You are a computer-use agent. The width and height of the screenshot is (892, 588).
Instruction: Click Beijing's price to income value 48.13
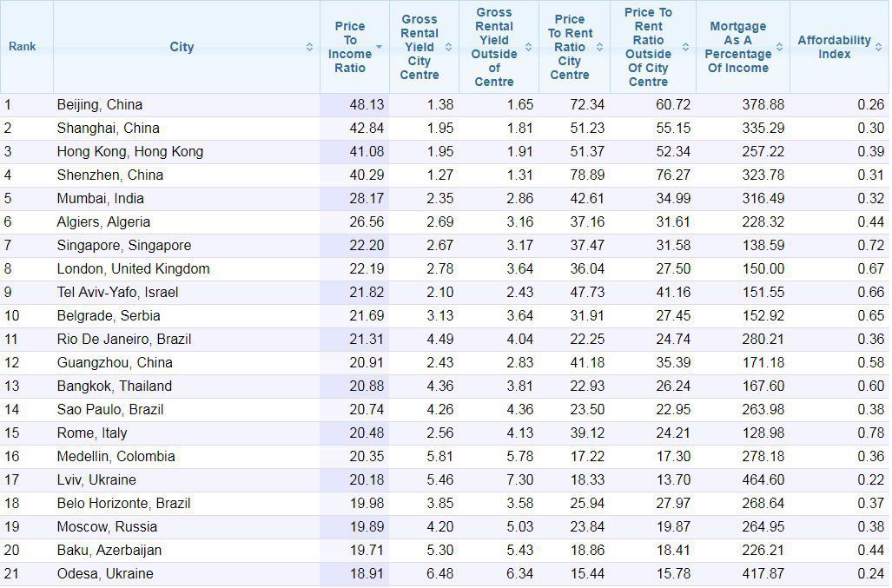pos(367,105)
